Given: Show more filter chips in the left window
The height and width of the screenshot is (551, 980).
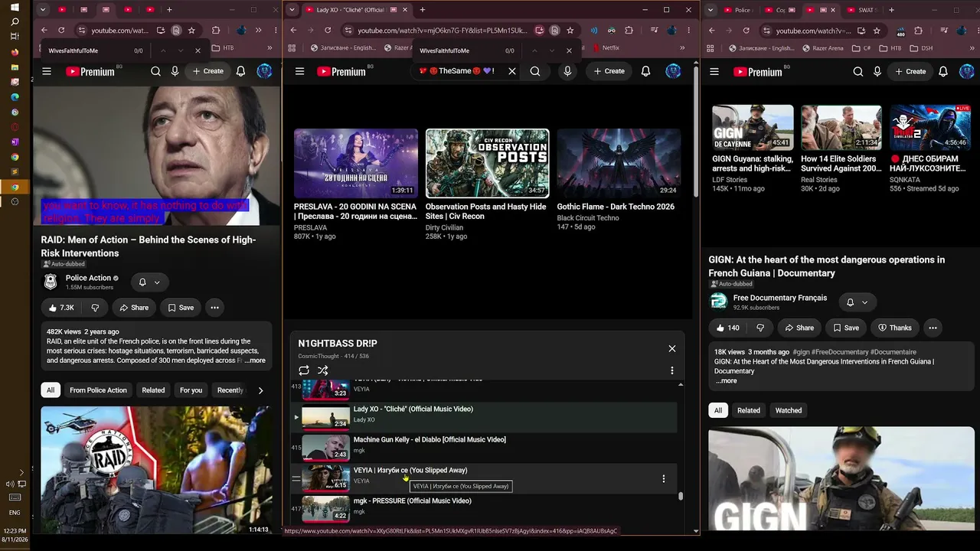Looking at the screenshot, I should [260, 390].
